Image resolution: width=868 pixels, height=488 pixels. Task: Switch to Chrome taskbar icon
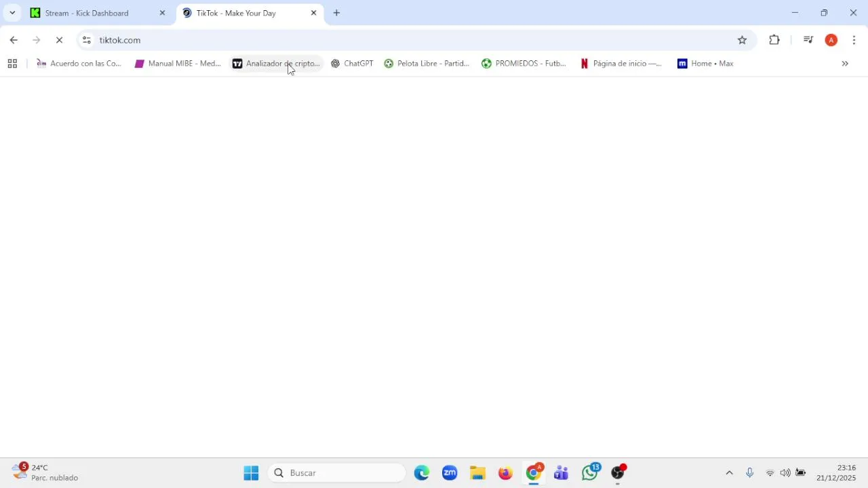(534, 473)
